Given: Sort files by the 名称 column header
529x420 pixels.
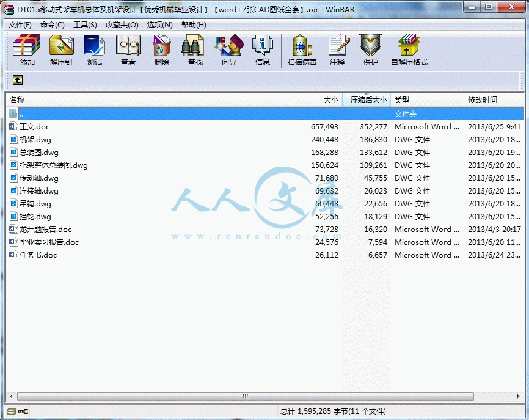Looking at the screenshot, I should coord(149,100).
